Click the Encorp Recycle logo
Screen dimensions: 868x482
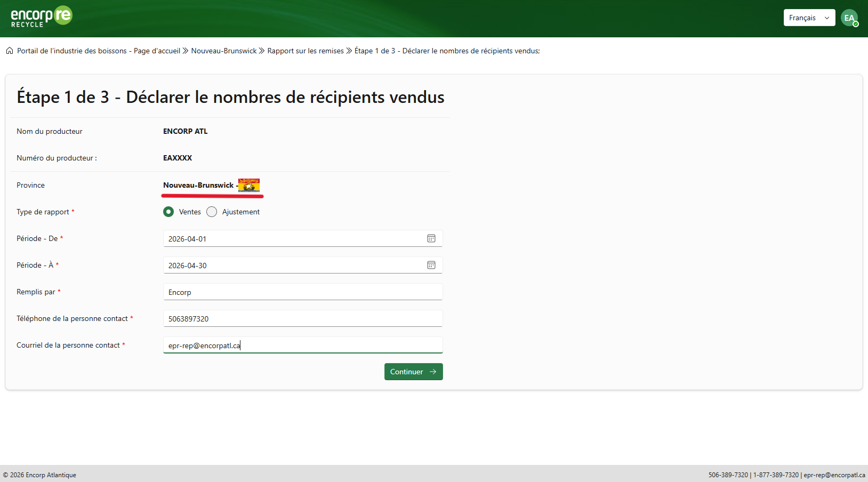coord(42,17)
